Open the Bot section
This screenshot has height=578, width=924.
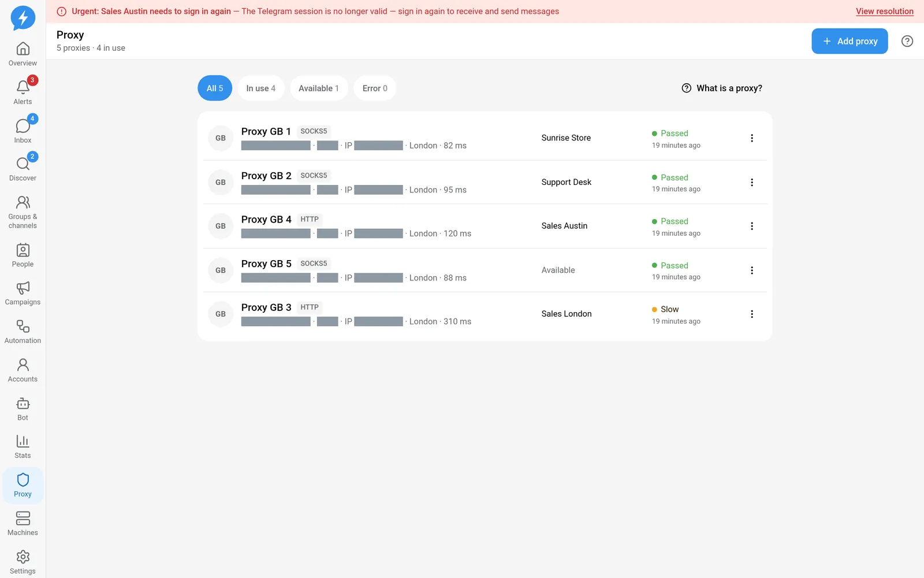23,409
